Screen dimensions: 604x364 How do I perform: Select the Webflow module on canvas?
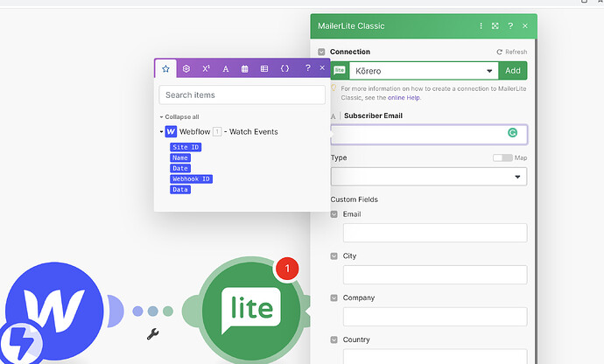(54, 311)
